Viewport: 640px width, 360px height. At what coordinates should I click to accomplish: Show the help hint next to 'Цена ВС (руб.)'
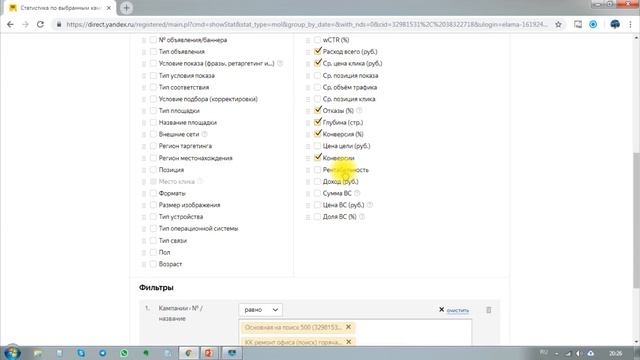369,205
